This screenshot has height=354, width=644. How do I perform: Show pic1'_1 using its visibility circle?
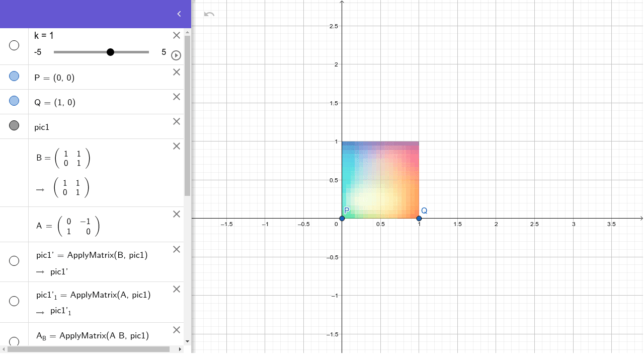(x=14, y=301)
